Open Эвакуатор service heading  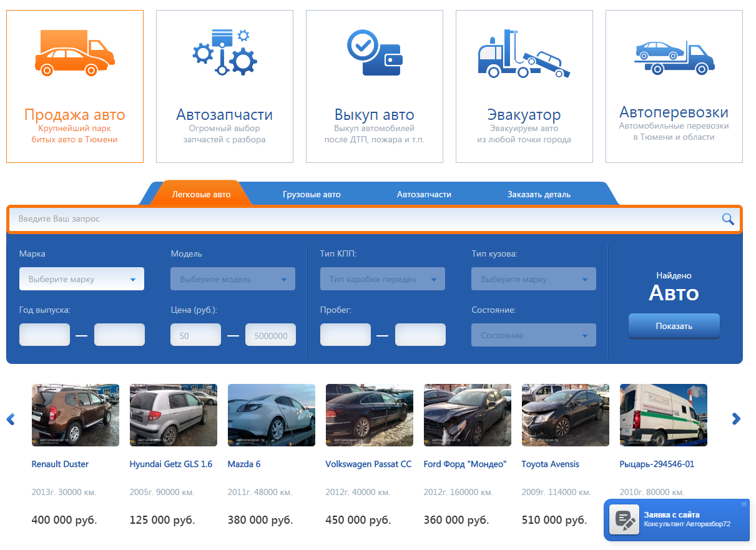(524, 115)
